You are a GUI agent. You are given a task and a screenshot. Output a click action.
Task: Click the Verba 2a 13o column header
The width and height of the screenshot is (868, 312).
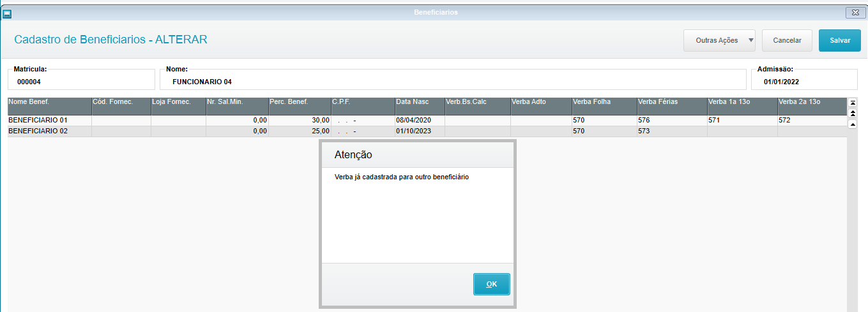coord(812,106)
